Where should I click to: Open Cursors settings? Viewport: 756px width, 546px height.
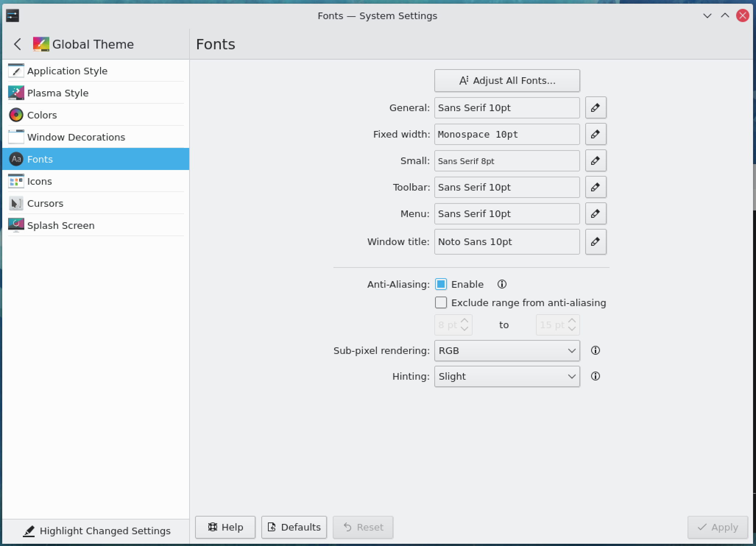pos(96,203)
